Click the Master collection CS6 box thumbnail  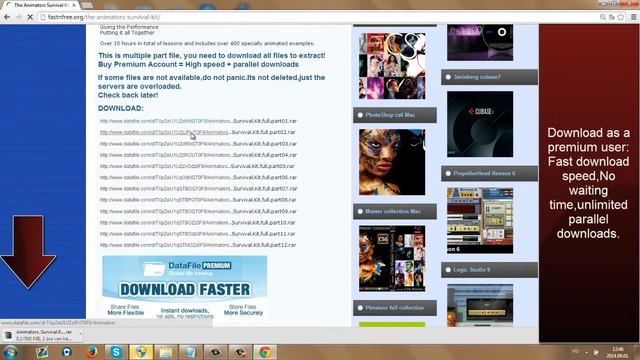click(x=392, y=259)
